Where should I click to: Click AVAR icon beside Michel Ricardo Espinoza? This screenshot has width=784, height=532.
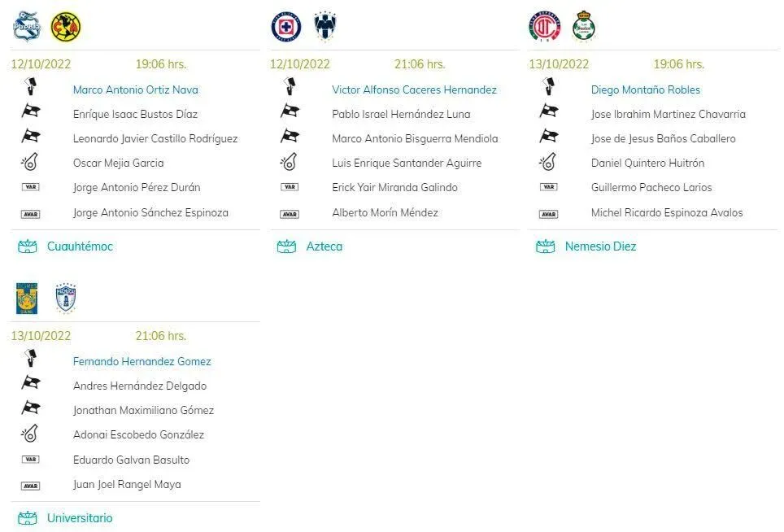tap(548, 214)
